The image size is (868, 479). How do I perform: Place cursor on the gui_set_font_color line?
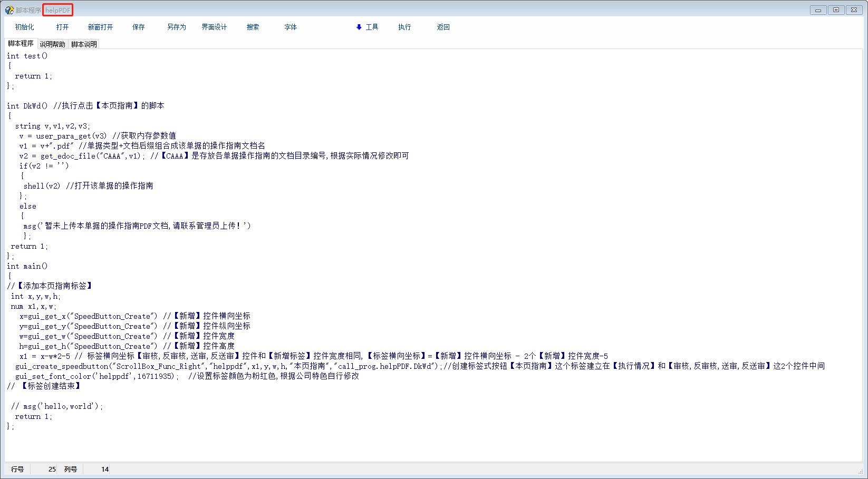coord(95,376)
